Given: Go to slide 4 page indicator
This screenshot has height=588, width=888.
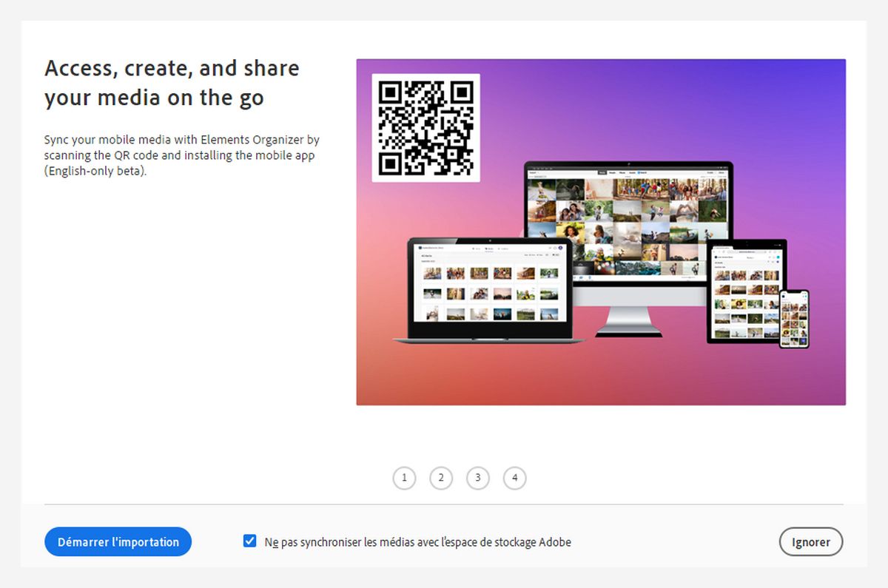Looking at the screenshot, I should coord(515,478).
